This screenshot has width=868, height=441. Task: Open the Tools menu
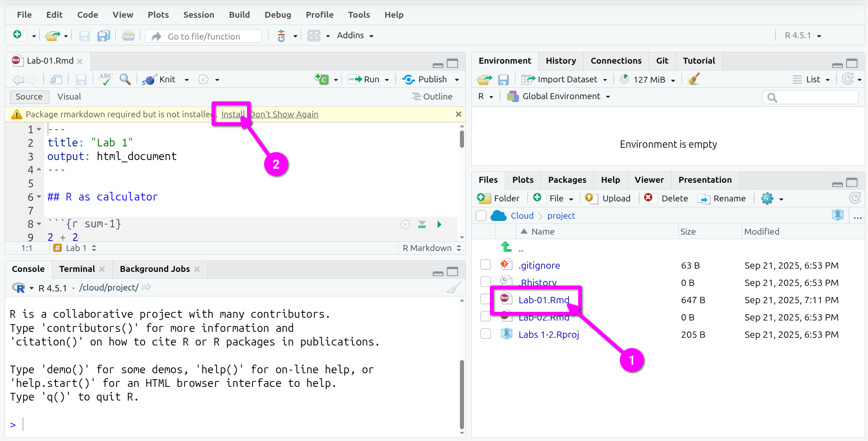tap(358, 15)
